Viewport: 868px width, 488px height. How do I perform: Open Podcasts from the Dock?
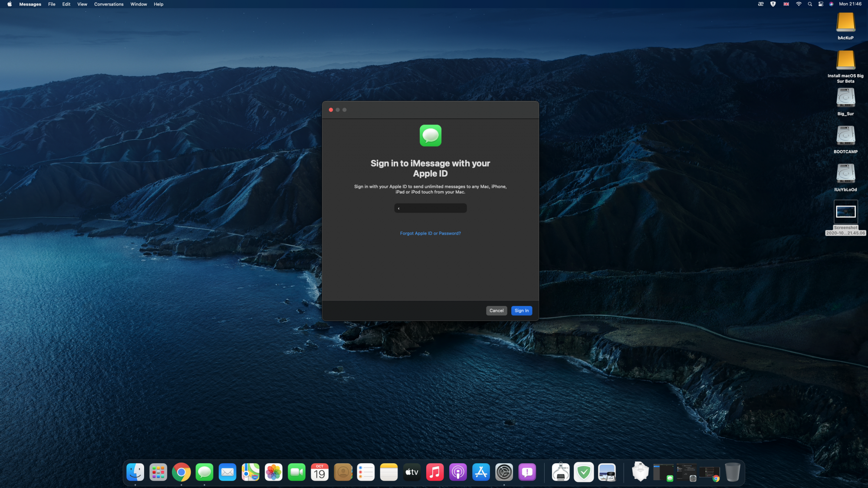click(x=458, y=472)
